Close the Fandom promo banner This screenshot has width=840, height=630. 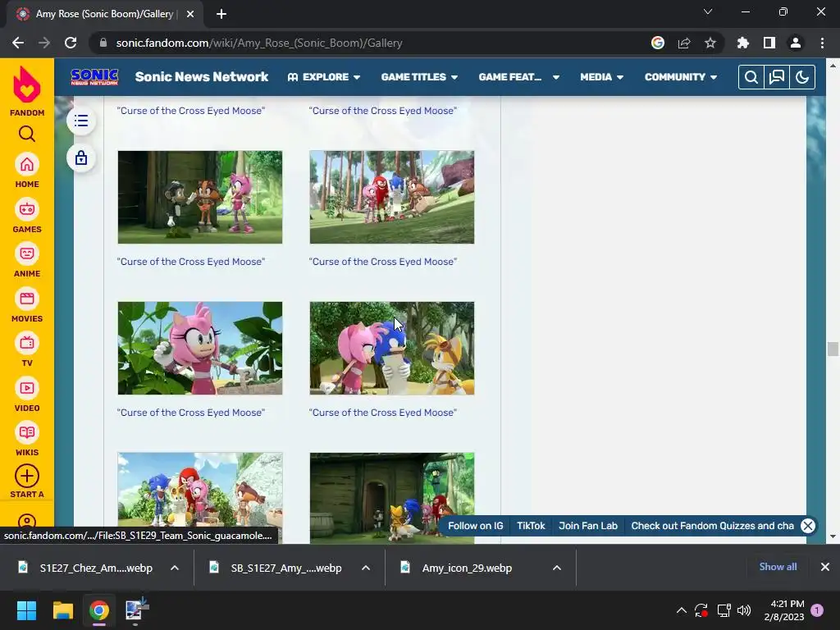808,526
